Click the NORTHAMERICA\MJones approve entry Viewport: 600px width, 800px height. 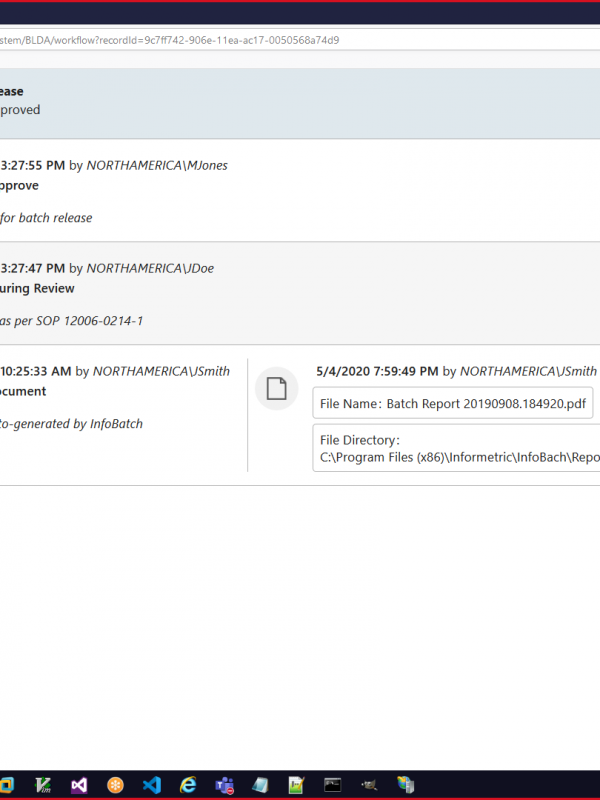coord(300,190)
